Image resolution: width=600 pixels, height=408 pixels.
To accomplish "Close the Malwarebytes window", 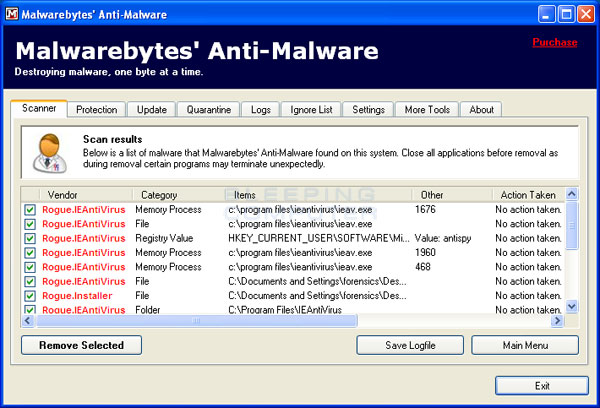I will [x=586, y=15].
